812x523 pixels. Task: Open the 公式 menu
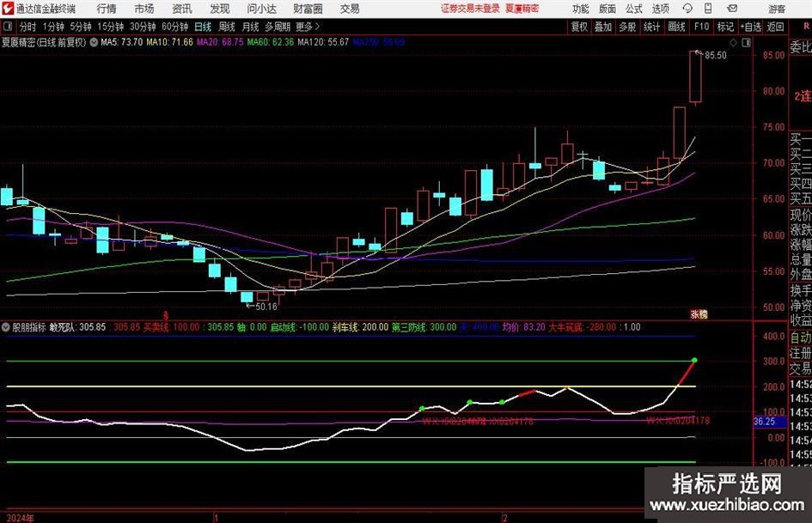click(634, 9)
